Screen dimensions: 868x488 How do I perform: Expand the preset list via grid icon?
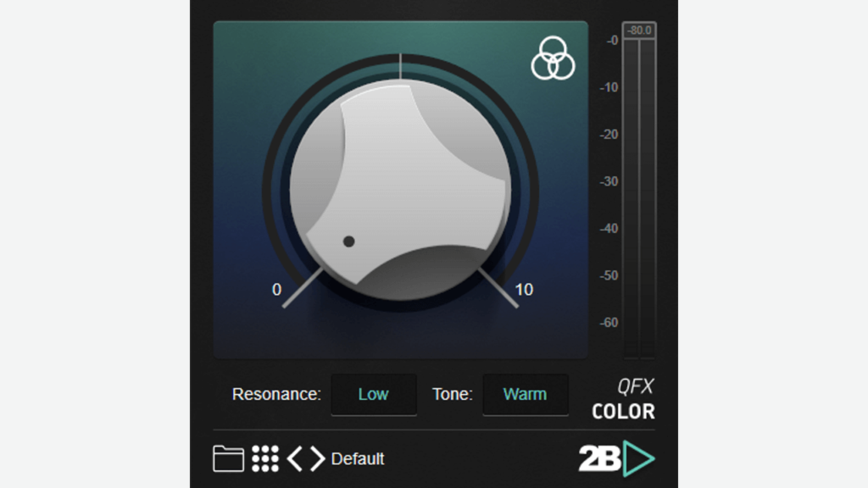(x=264, y=458)
